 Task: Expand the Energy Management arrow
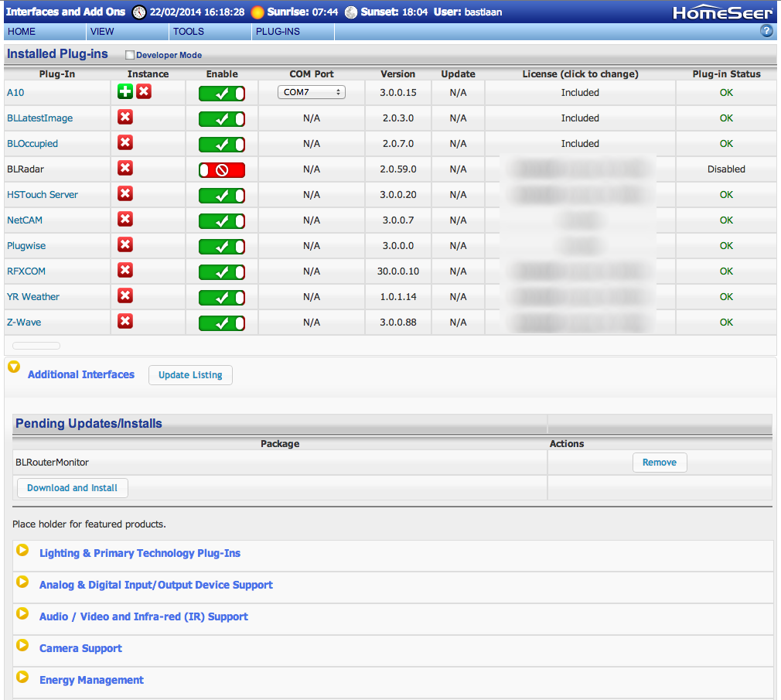coord(22,677)
